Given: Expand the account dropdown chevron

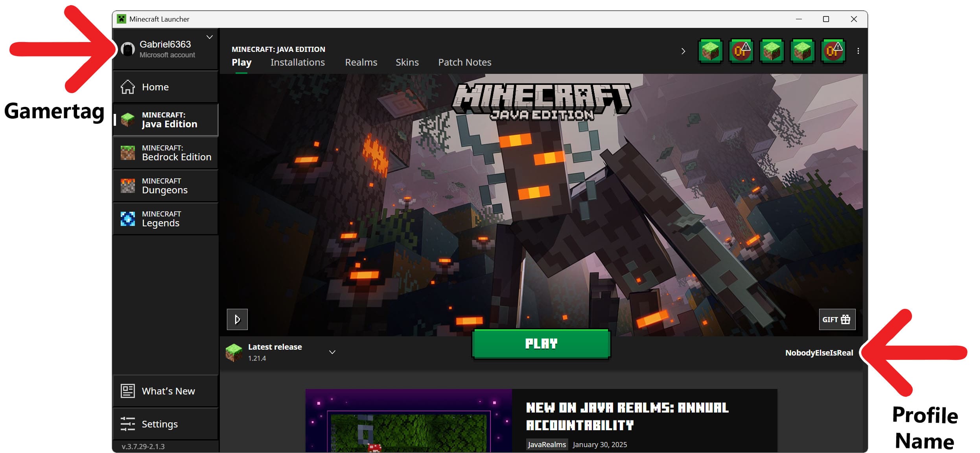Looking at the screenshot, I should pyautogui.click(x=210, y=37).
